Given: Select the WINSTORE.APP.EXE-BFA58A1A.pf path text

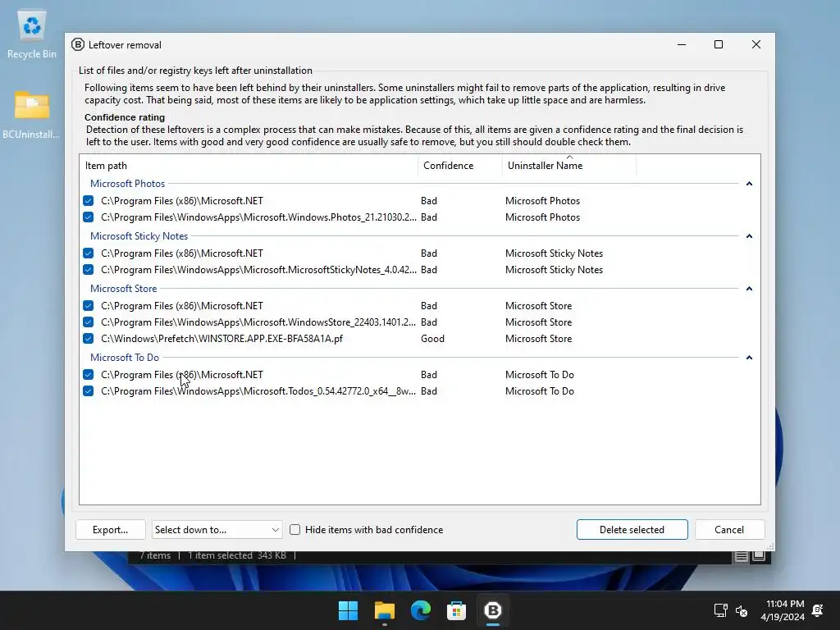Looking at the screenshot, I should tap(221, 339).
